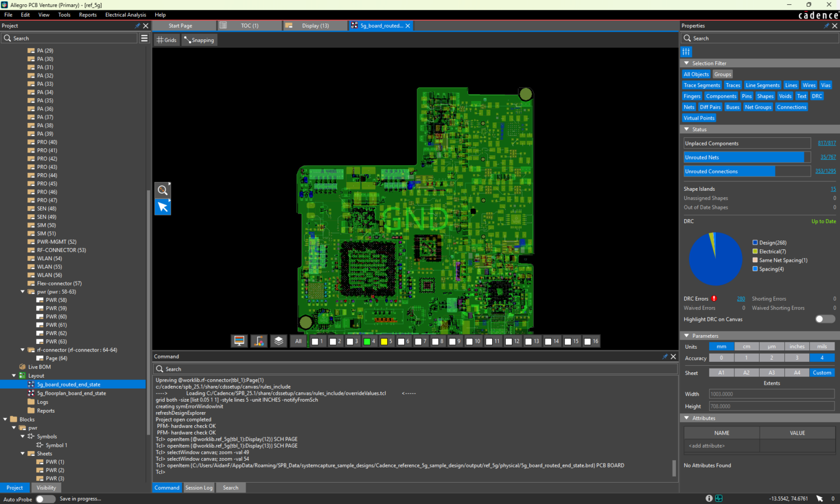
Task: Open the DRC Errors count link
Action: pyautogui.click(x=740, y=299)
